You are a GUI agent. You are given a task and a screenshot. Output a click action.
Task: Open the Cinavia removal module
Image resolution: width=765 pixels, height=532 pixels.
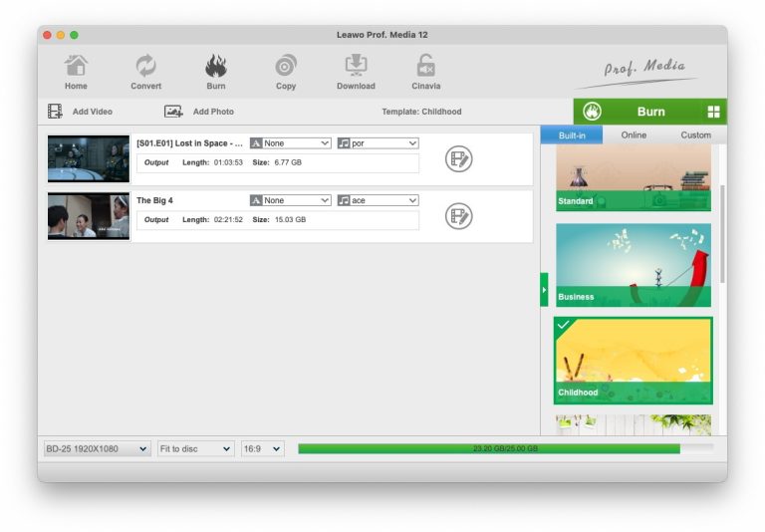425,67
